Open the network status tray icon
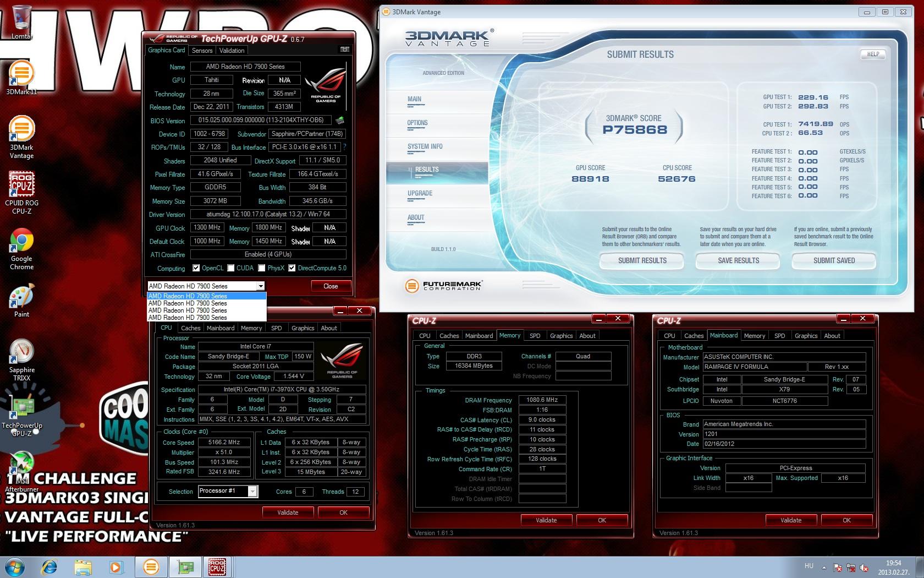The width and height of the screenshot is (924, 578). [x=851, y=568]
